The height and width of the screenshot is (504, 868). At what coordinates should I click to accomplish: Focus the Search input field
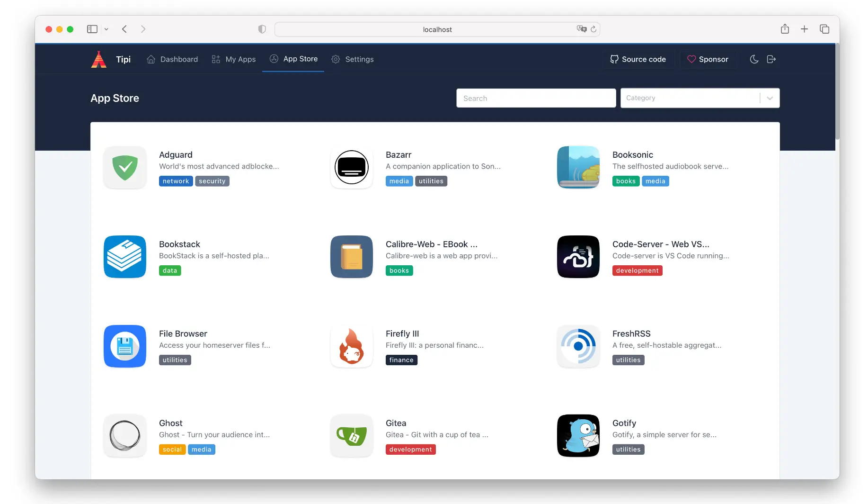click(x=536, y=98)
